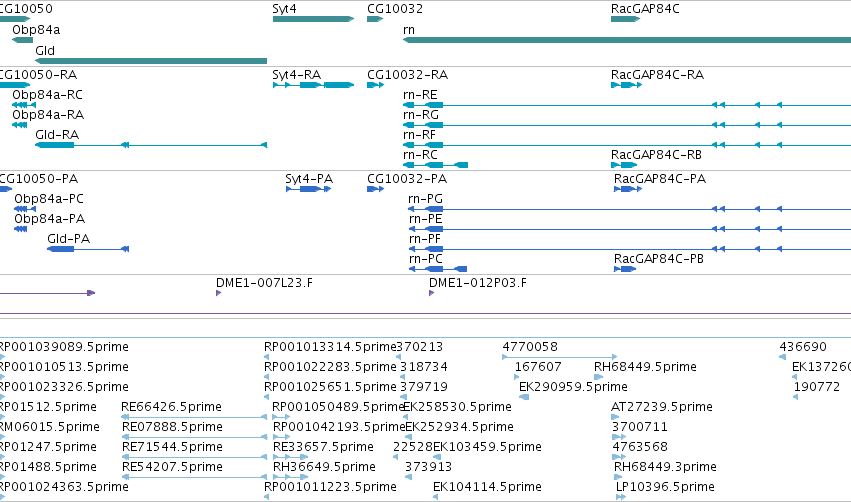Open the CG10032 gene label
Image resolution: width=851 pixels, height=502 pixels.
click(x=395, y=9)
